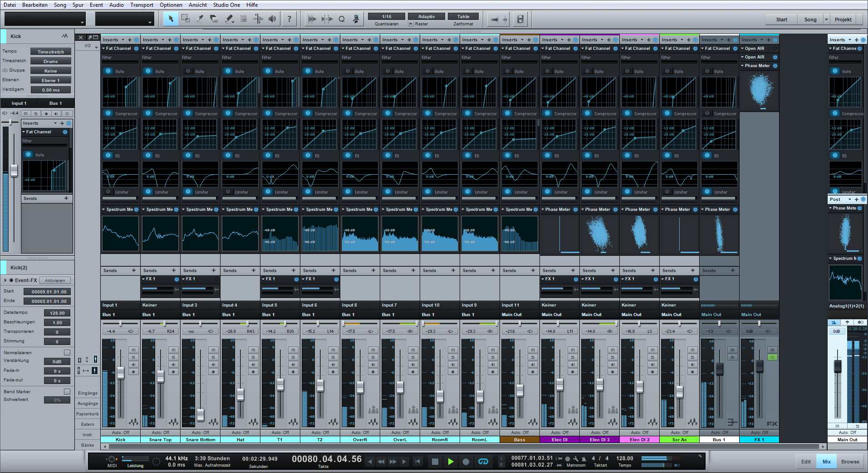Click the Event-FX Aktivieren button
This screenshot has height=473, width=868.
pos(55,280)
